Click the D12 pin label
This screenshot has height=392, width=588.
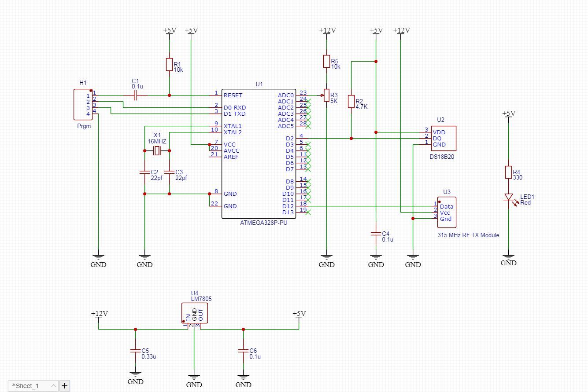(x=288, y=206)
